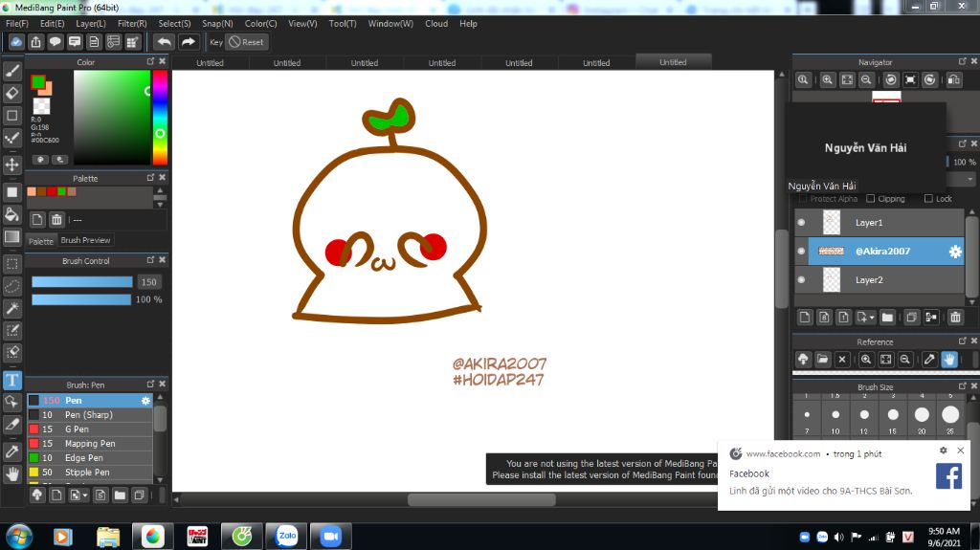Delete palette color with trash icon

56,219
